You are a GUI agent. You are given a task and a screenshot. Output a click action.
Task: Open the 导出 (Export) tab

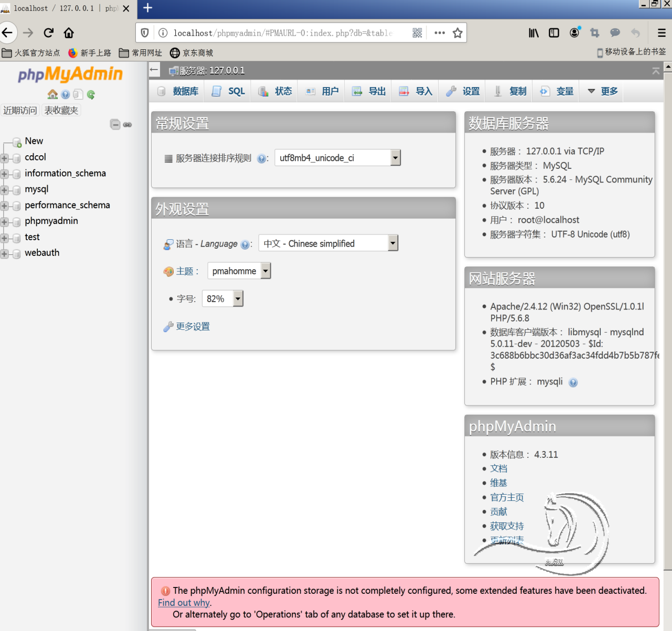369,91
